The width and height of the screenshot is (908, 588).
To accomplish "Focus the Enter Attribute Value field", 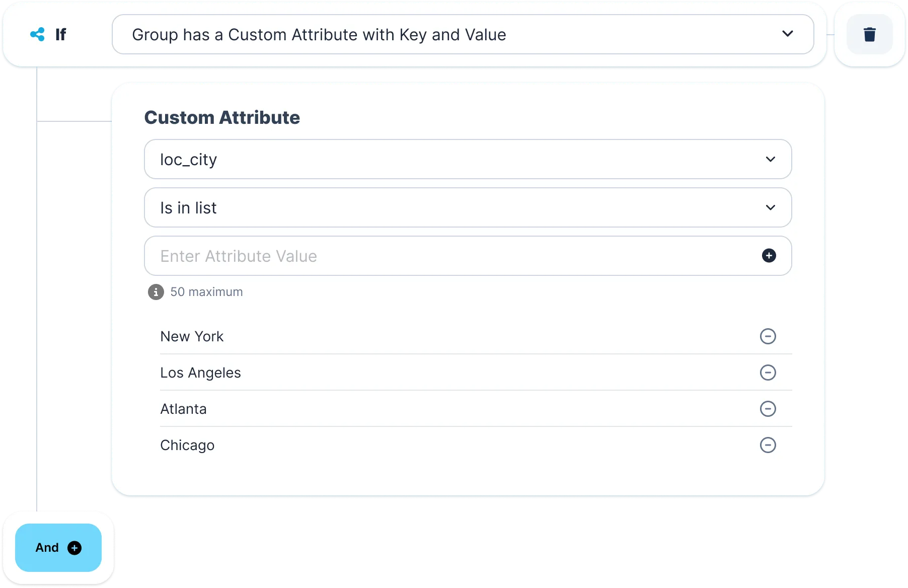I will coord(453,256).
